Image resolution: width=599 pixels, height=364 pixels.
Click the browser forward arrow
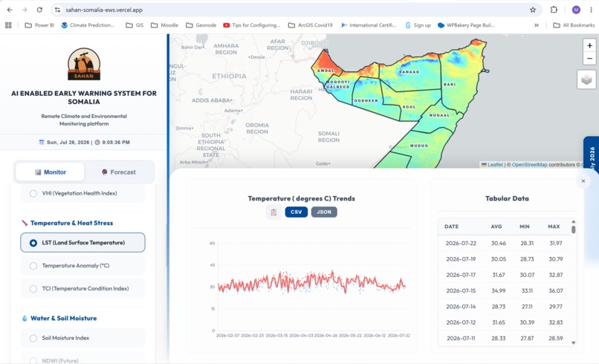(25, 10)
